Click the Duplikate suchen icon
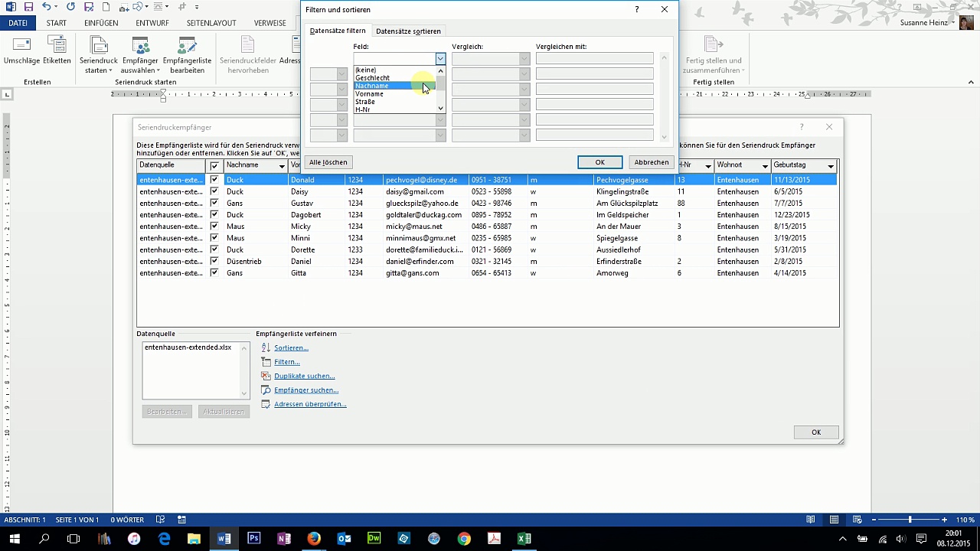 [x=266, y=376]
